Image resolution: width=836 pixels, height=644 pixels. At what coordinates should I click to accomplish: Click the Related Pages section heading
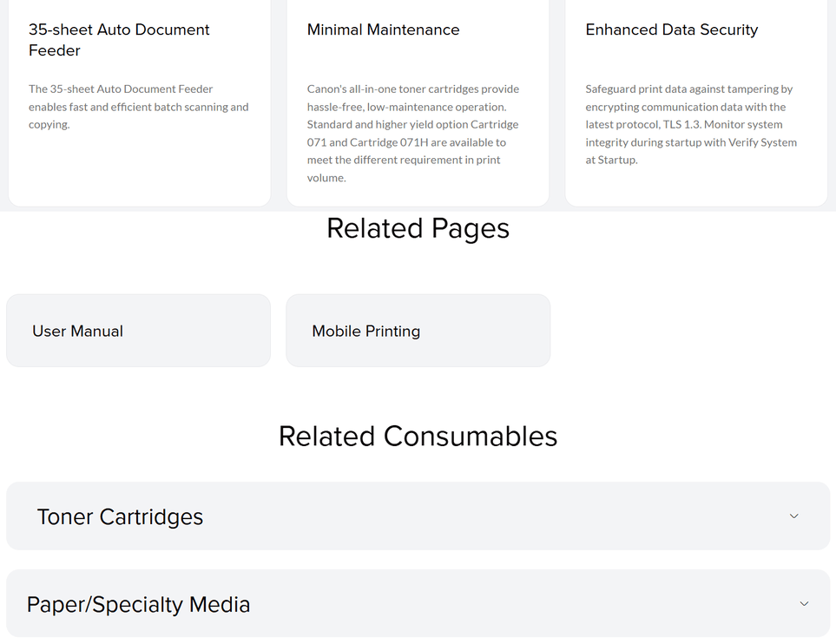[418, 228]
